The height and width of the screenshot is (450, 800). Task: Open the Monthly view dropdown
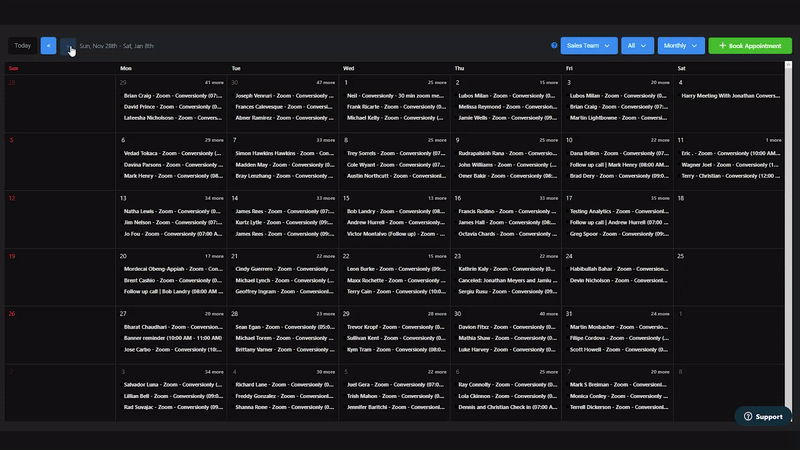coord(680,45)
